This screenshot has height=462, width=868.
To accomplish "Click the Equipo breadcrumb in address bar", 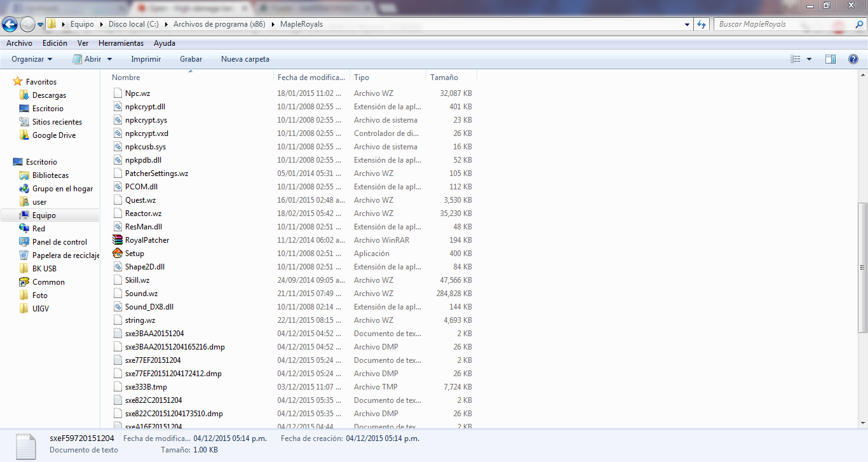I will (x=82, y=24).
